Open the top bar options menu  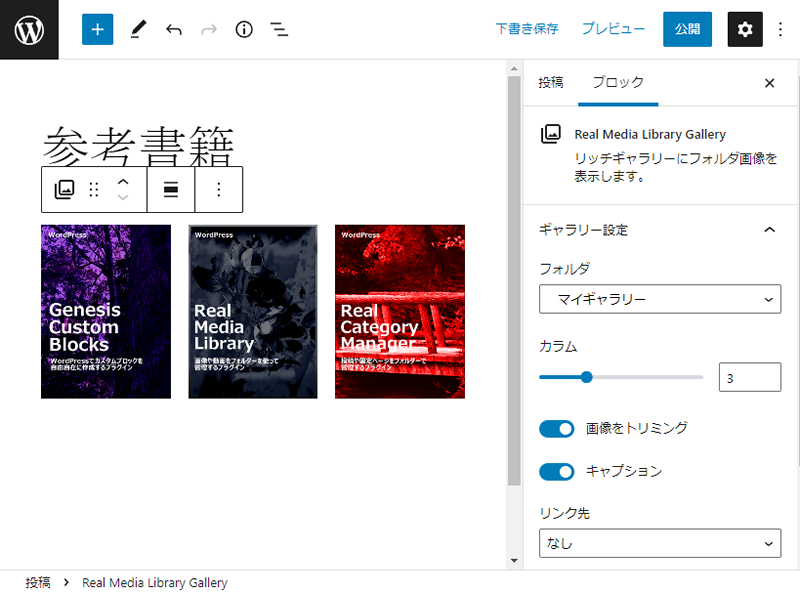point(780,30)
